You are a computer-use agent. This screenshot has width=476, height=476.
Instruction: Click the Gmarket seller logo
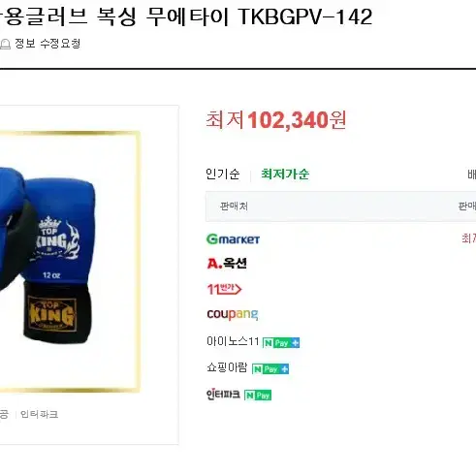coord(233,239)
